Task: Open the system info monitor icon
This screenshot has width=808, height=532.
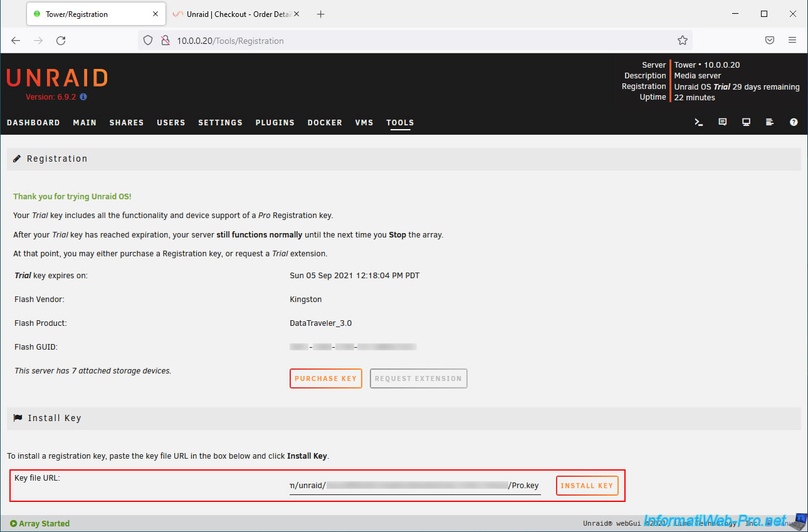Action: [x=746, y=122]
